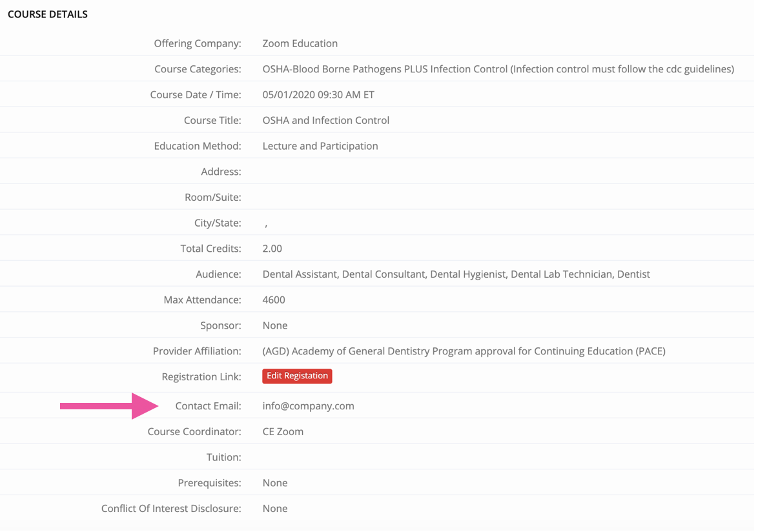Select the Course Title label
758x532 pixels.
(x=212, y=120)
